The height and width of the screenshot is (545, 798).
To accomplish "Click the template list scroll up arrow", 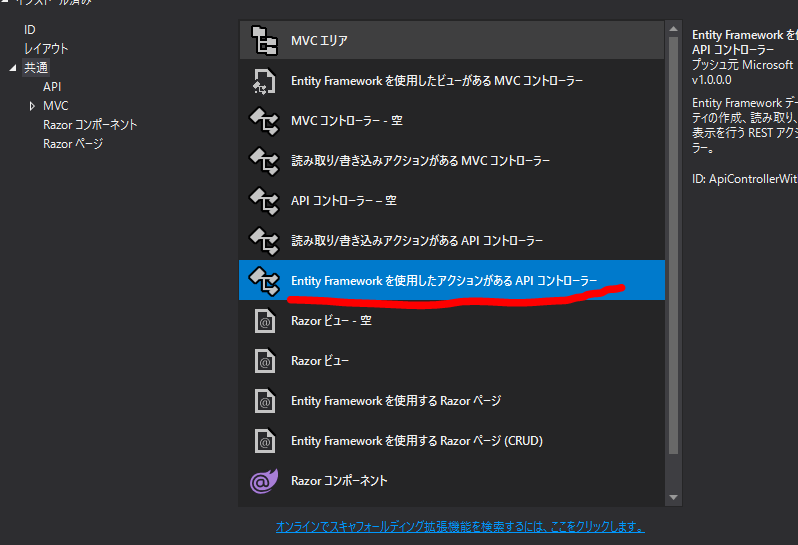I will click(x=673, y=29).
